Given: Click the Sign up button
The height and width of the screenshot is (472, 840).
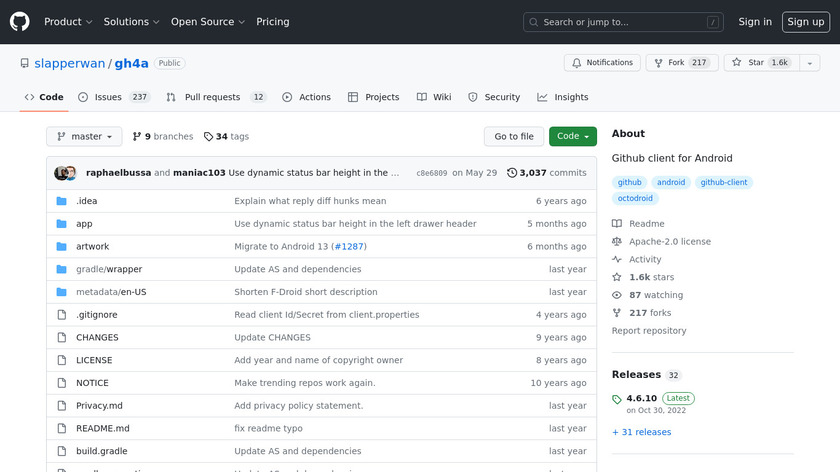Looking at the screenshot, I should tap(805, 22).
